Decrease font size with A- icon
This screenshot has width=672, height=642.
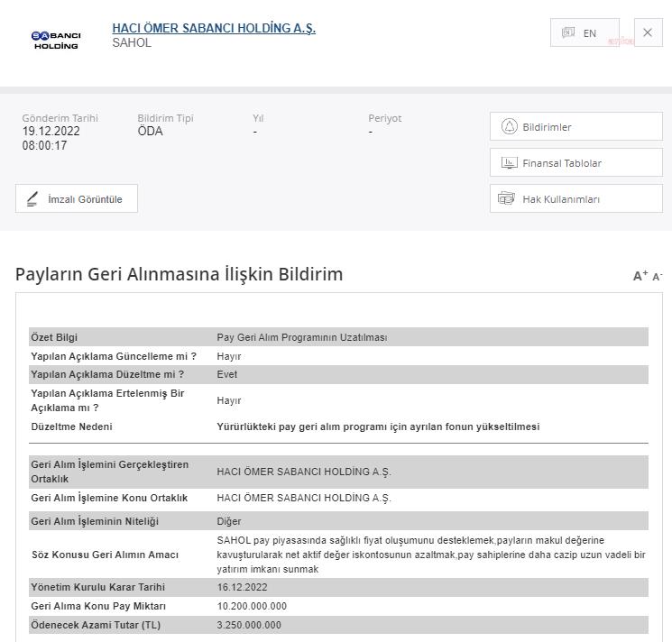657,277
